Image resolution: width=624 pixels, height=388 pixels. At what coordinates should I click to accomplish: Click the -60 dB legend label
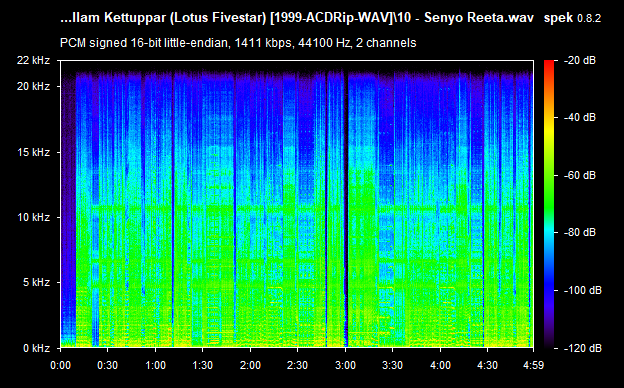[x=580, y=175]
